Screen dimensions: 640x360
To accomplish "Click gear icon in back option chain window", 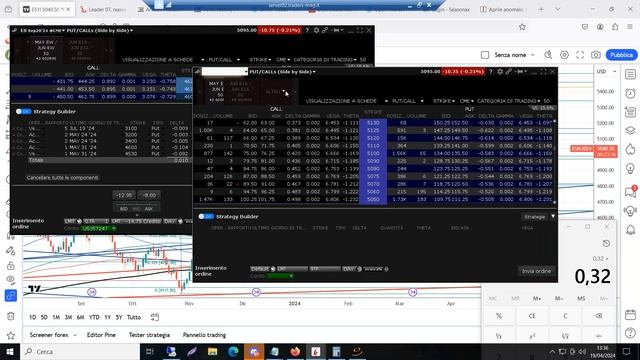I will pos(316,30).
